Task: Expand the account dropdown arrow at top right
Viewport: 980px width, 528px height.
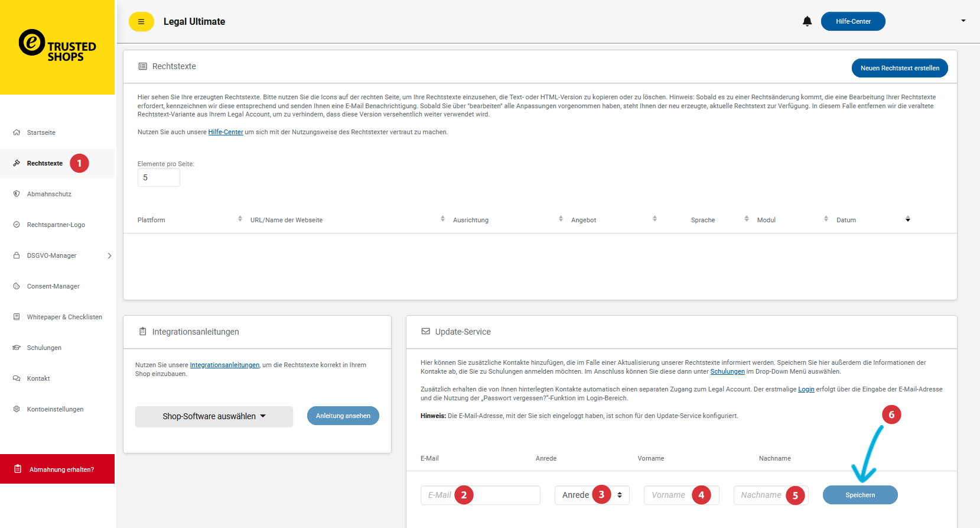Action: point(963,21)
